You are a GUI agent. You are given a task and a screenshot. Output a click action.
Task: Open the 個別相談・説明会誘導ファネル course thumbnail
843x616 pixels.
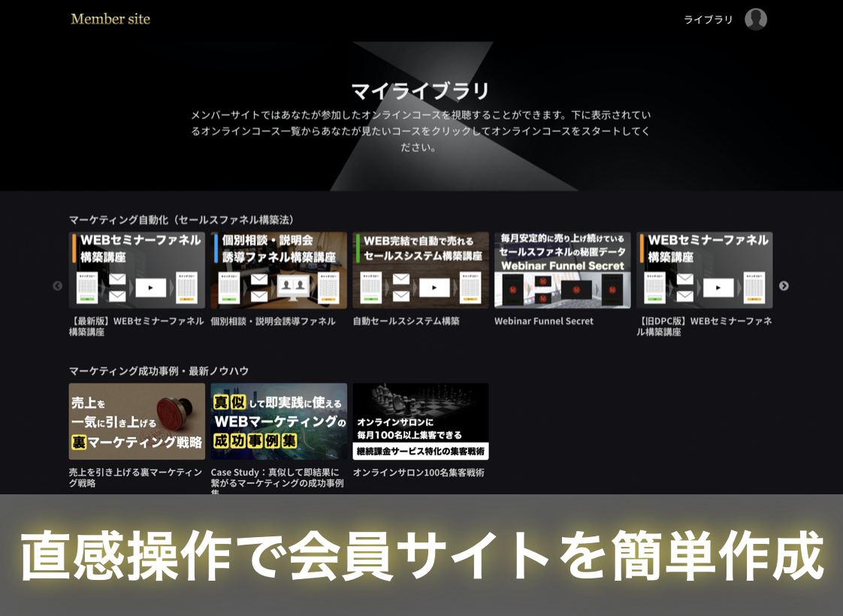(279, 270)
